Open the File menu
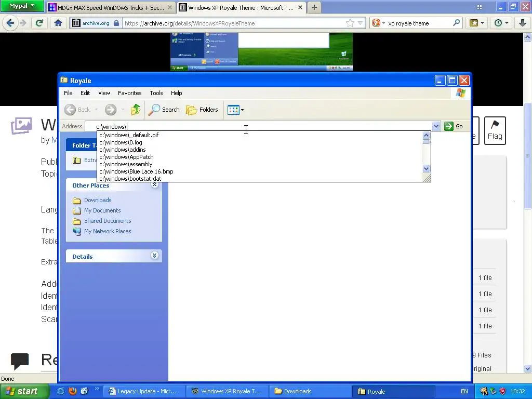This screenshot has height=399, width=532. 68,93
